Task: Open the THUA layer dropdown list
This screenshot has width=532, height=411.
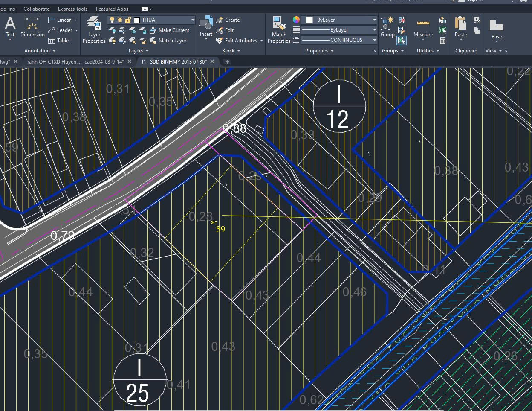Action: coord(193,20)
